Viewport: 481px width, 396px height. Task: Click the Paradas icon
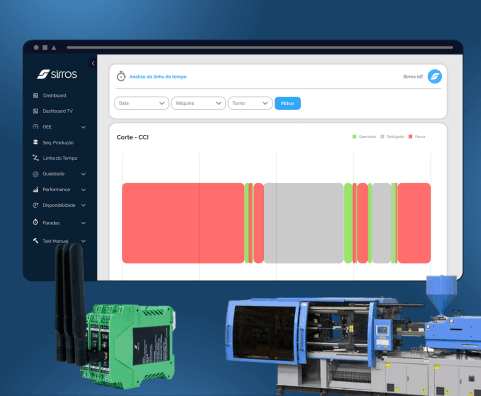[35, 222]
